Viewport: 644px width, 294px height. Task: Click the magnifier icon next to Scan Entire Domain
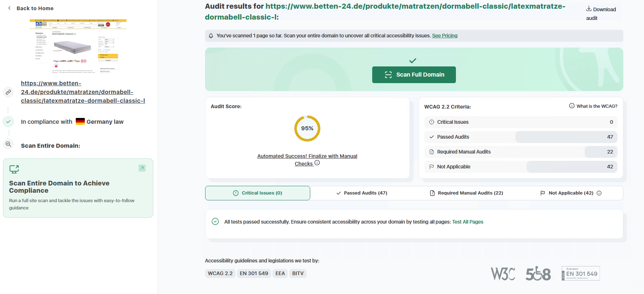point(8,144)
